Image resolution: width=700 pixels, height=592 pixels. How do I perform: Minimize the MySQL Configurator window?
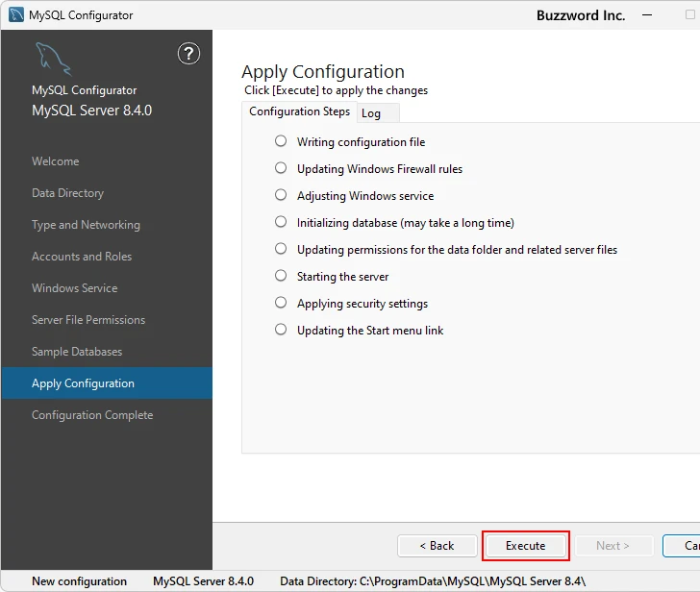[x=647, y=15]
